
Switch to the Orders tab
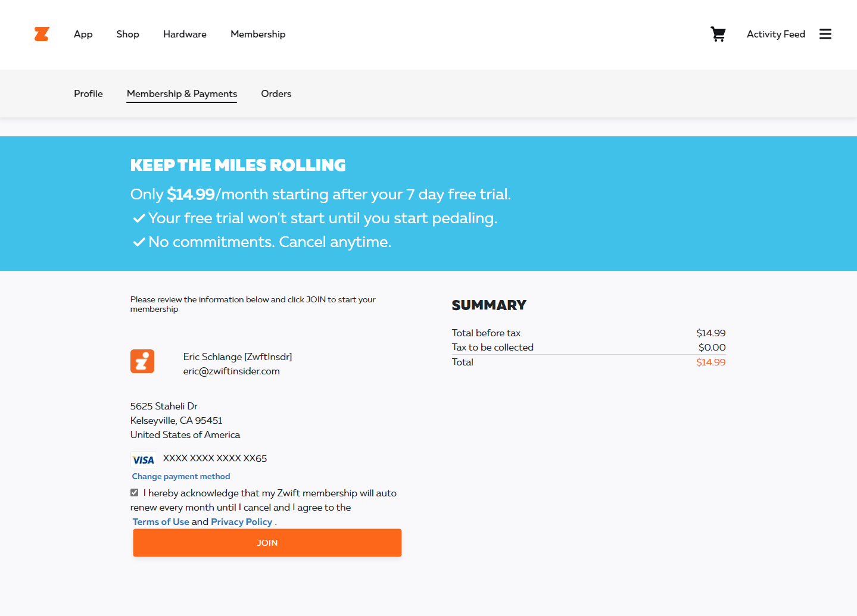[276, 93]
